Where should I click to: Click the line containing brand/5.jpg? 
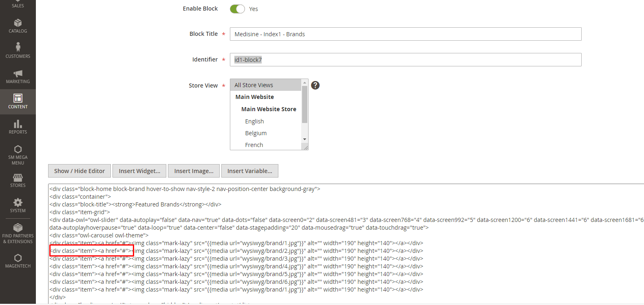[236, 274]
